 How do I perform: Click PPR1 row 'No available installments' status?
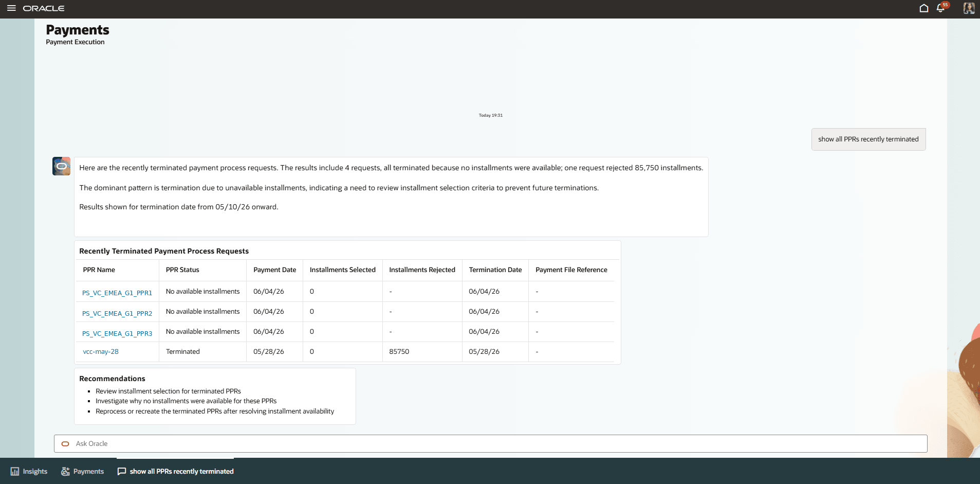(203, 292)
